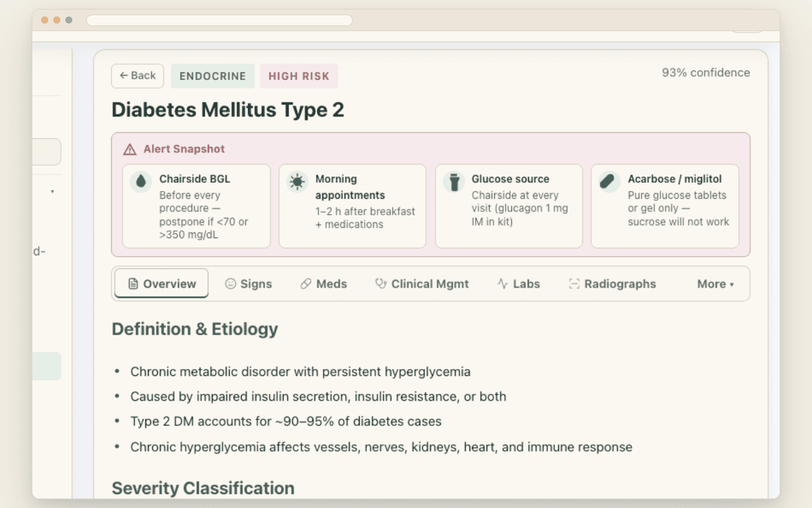The height and width of the screenshot is (508, 812).
Task: Click the Alert Snapshot title text
Action: point(184,149)
